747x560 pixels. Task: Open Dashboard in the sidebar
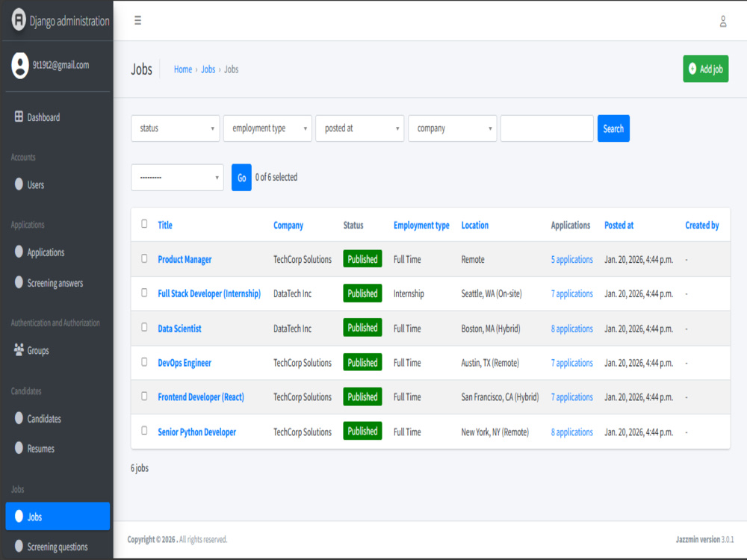pos(58,117)
